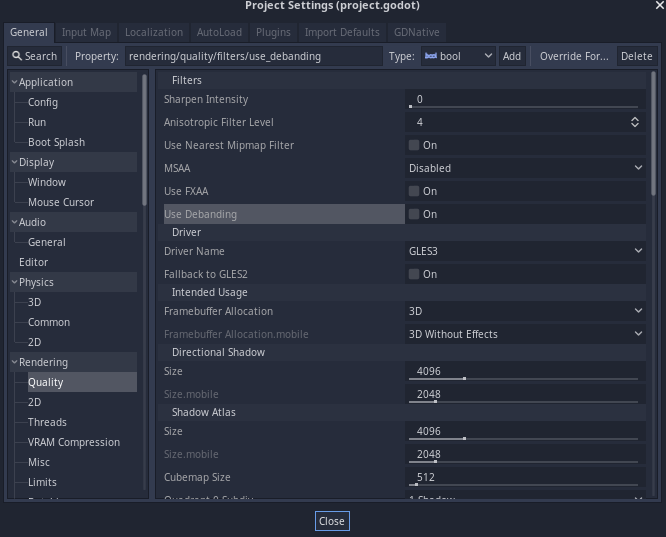The image size is (666, 537).
Task: Click the Search magnifier icon
Action: pyautogui.click(x=17, y=57)
